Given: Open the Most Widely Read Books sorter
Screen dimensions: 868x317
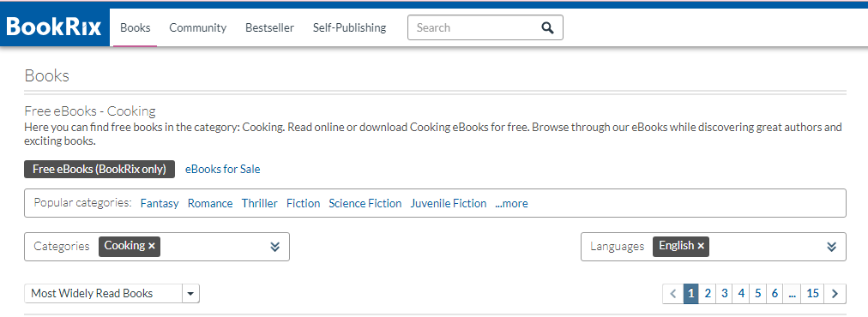Looking at the screenshot, I should pos(112,294).
